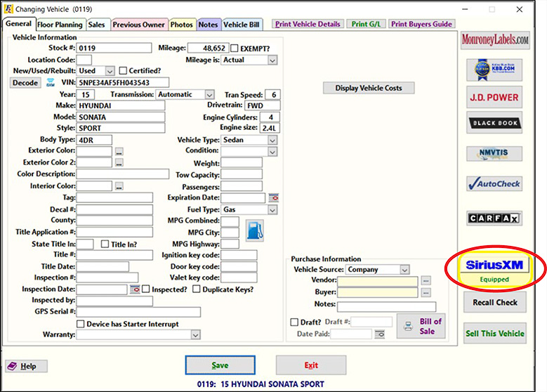Click the Exterior Color 2 ellipsis picker
The width and height of the screenshot is (547, 392).
119,163
